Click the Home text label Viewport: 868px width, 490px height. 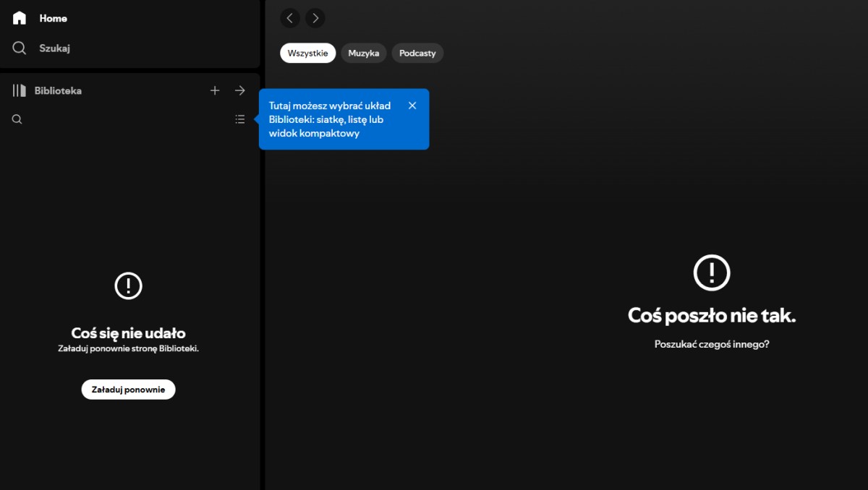pyautogui.click(x=54, y=18)
